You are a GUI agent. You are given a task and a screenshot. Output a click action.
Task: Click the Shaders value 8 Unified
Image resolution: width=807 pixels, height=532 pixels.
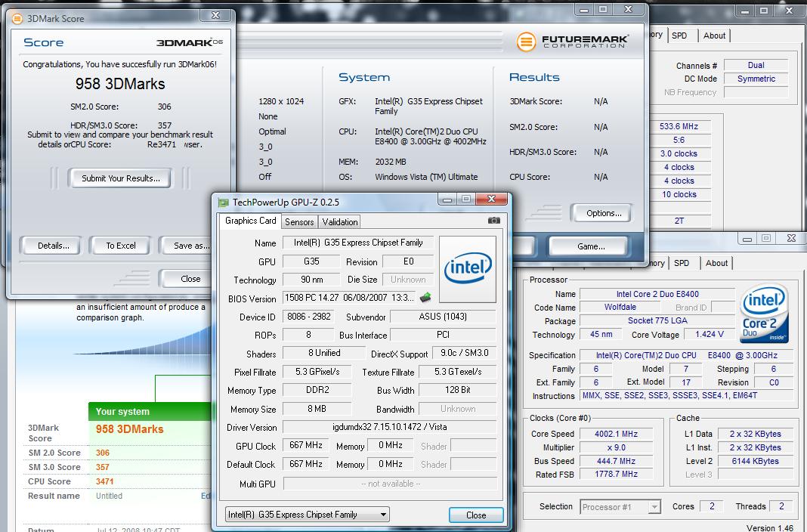(323, 353)
